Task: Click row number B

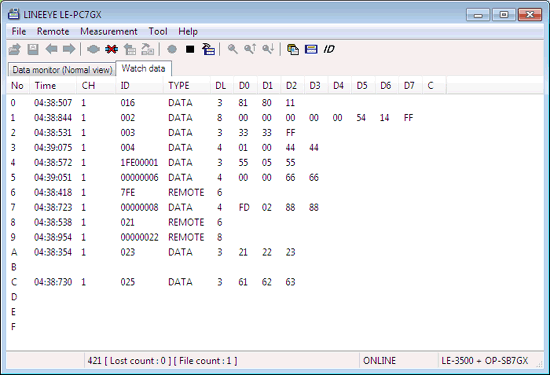Action: [x=14, y=267]
